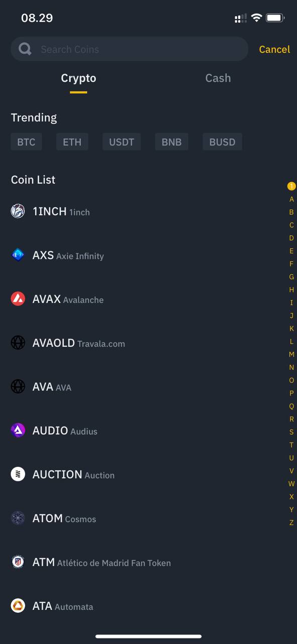Select the white AUCTION coin icon
This screenshot has width=297, height=644.
pyautogui.click(x=18, y=474)
